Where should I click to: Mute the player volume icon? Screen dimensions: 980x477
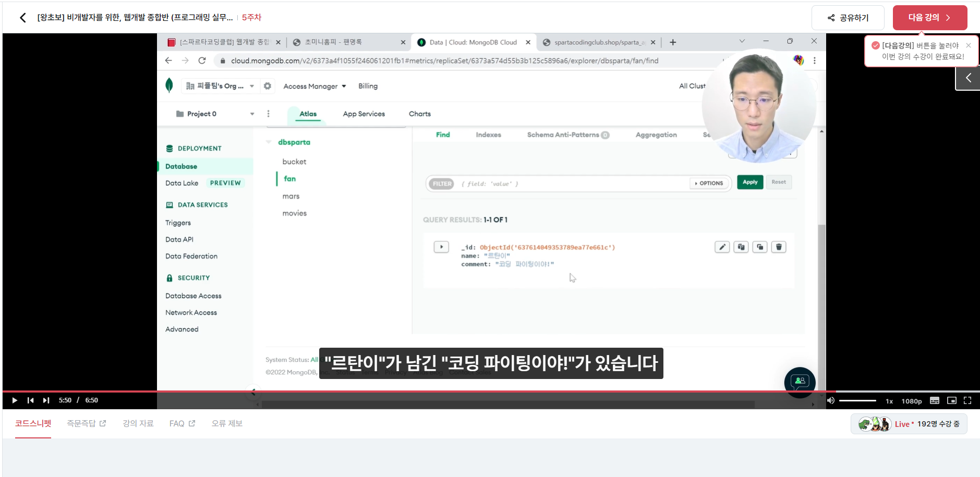coord(831,400)
